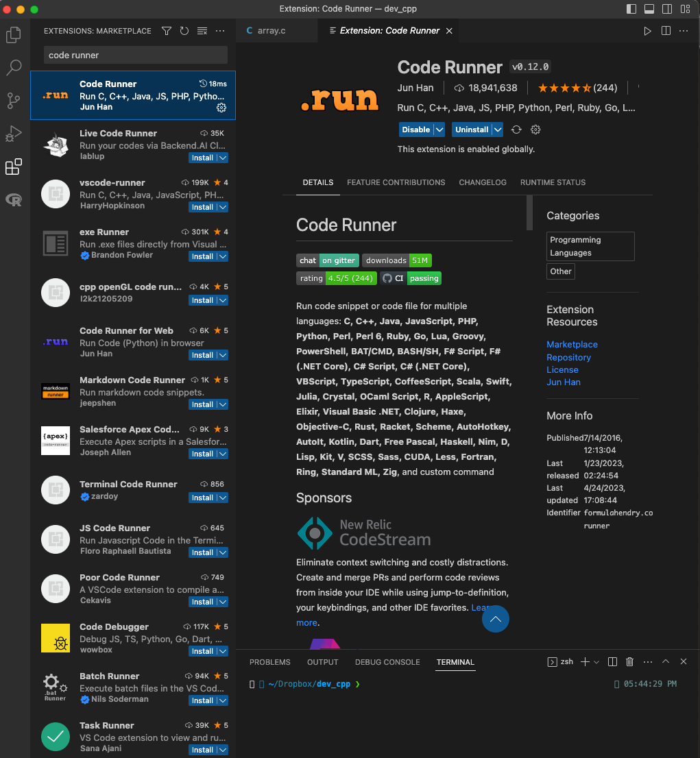
Task: Open the Search view in activity bar
Action: [14, 68]
